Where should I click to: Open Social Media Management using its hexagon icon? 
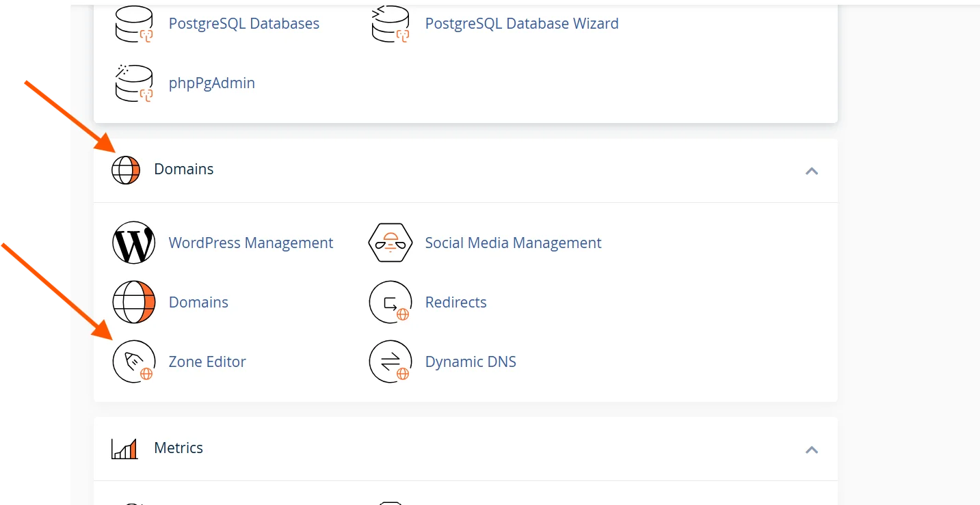tap(390, 243)
